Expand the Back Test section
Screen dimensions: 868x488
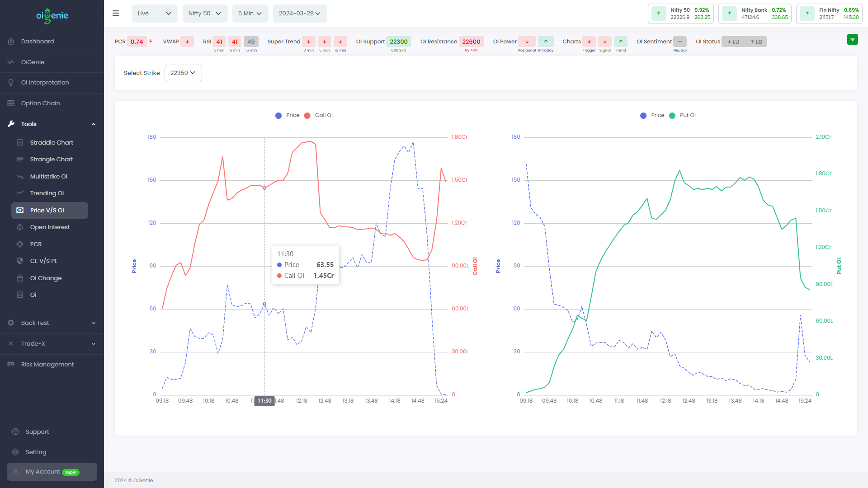(35, 323)
